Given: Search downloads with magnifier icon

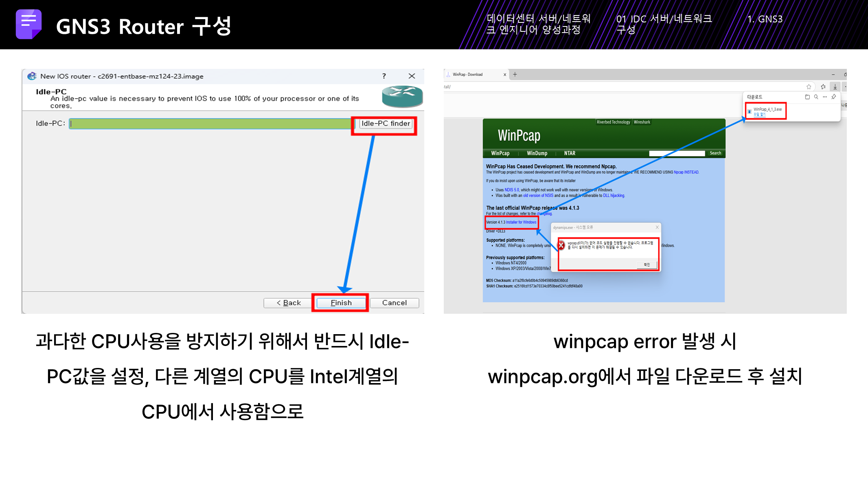Looking at the screenshot, I should [x=816, y=97].
